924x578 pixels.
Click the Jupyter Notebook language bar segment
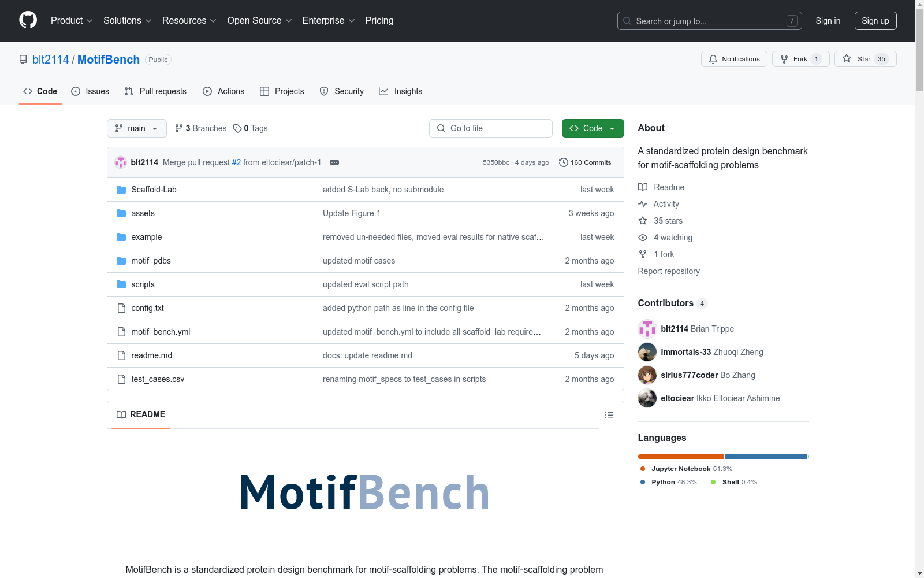point(681,457)
